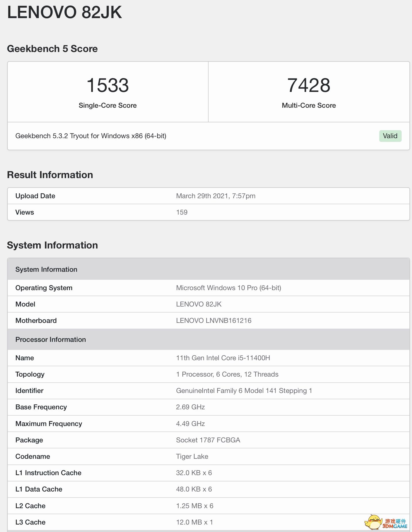Click the L2 Cache label
412x532 pixels.
click(x=30, y=506)
